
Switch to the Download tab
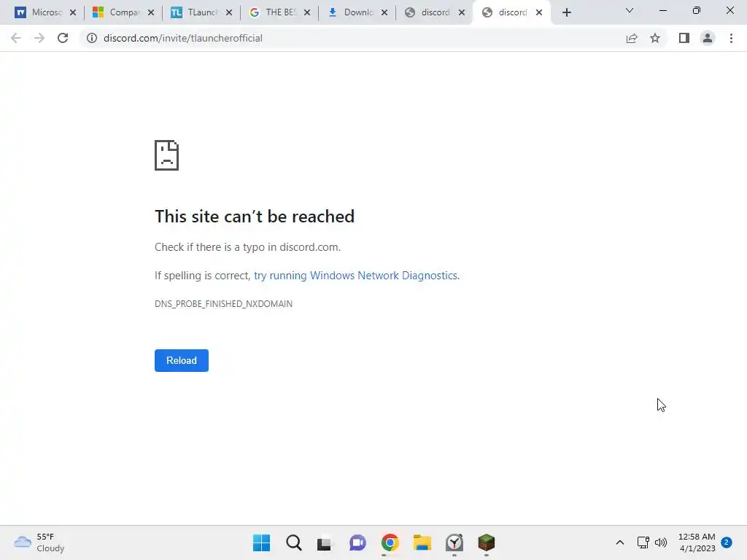coord(350,12)
